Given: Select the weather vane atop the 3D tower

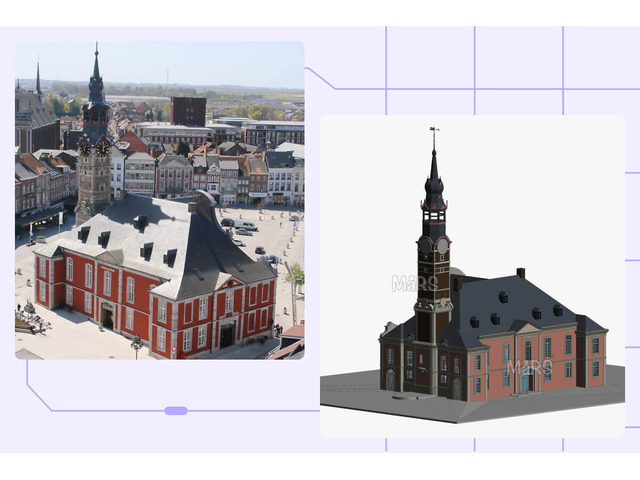Looking at the screenshot, I should coord(433,132).
